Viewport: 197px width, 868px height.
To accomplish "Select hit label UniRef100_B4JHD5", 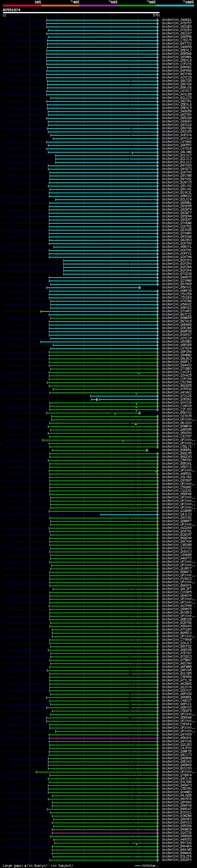I will 176,796.
